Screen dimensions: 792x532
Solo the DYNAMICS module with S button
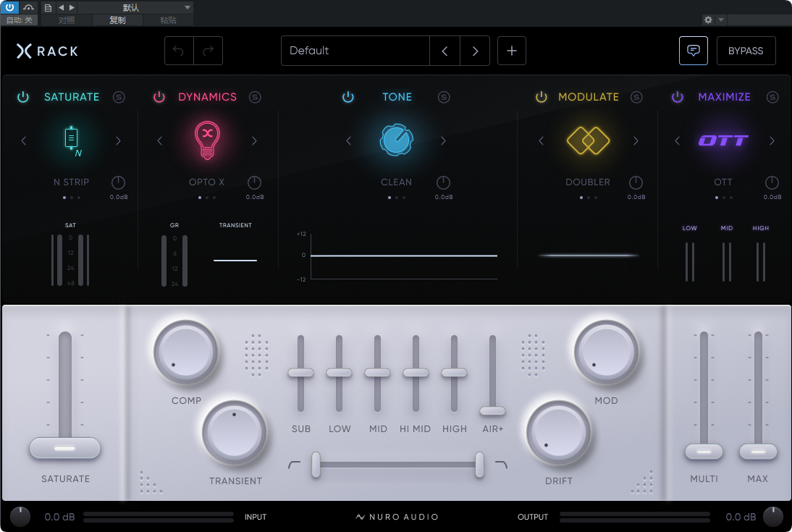pos(255,97)
